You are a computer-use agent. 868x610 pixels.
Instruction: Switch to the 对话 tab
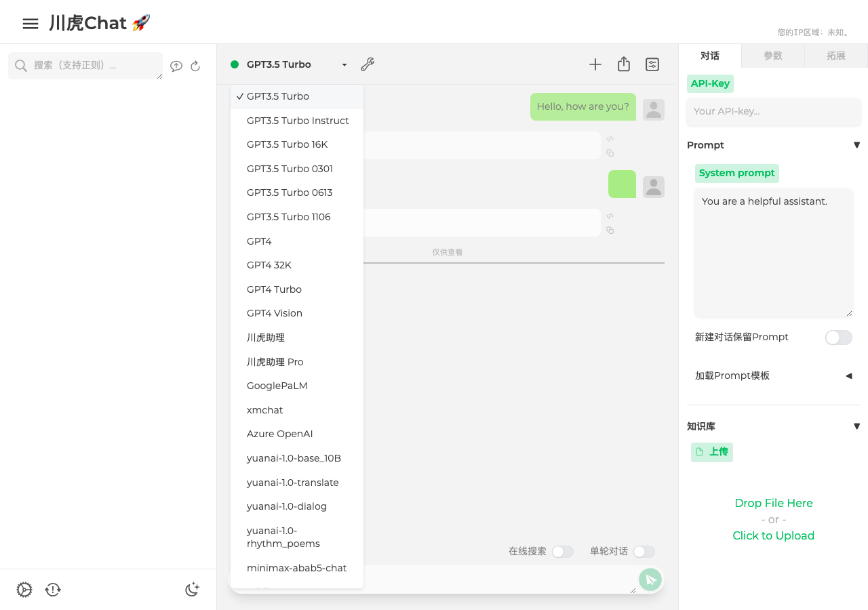(x=710, y=56)
